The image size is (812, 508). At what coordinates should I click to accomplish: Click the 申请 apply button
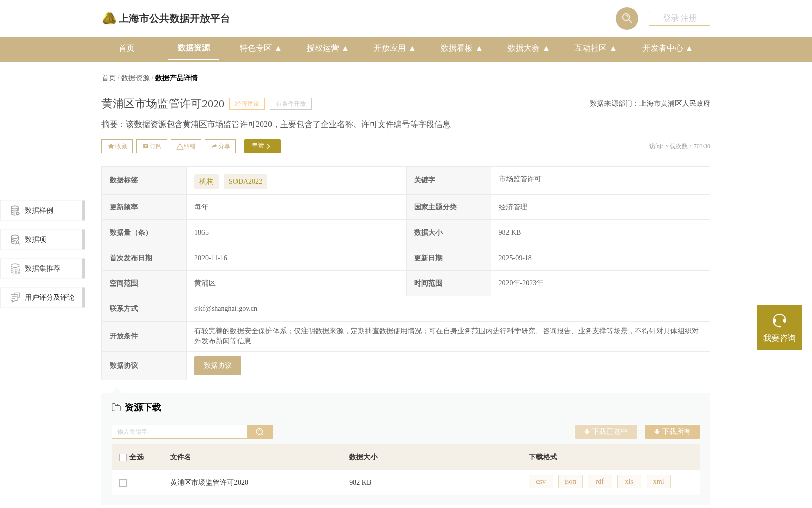262,146
